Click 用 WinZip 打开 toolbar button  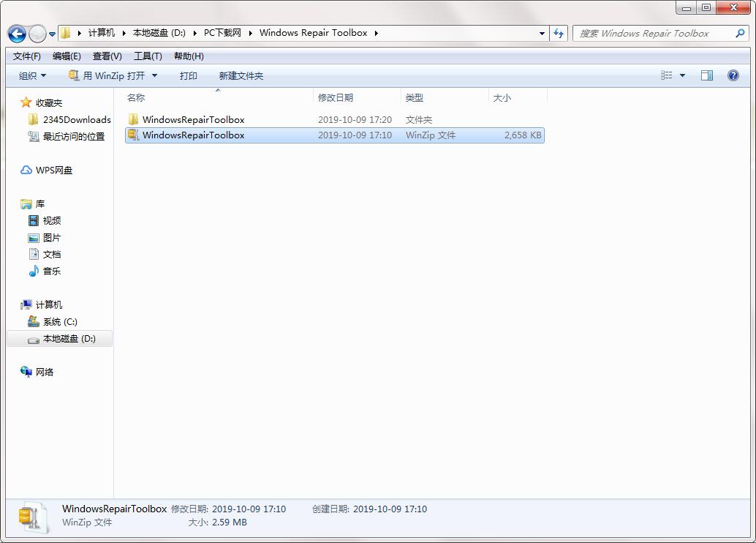107,76
